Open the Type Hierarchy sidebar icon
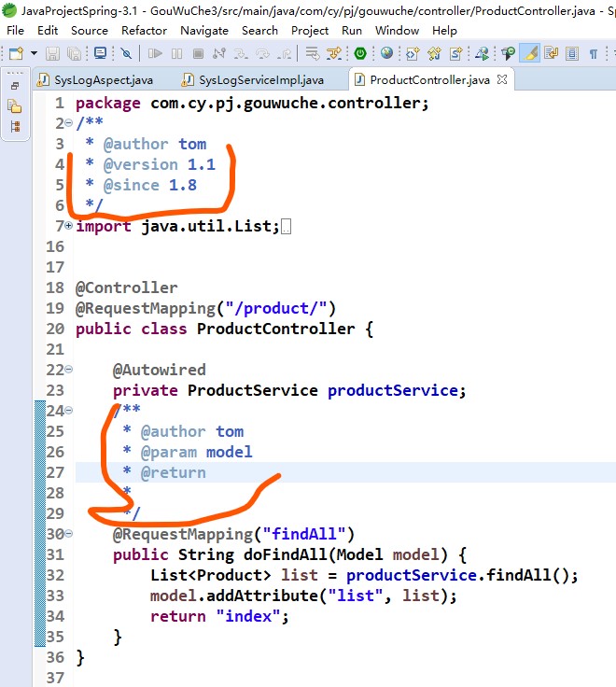This screenshot has width=616, height=687. tap(15, 127)
